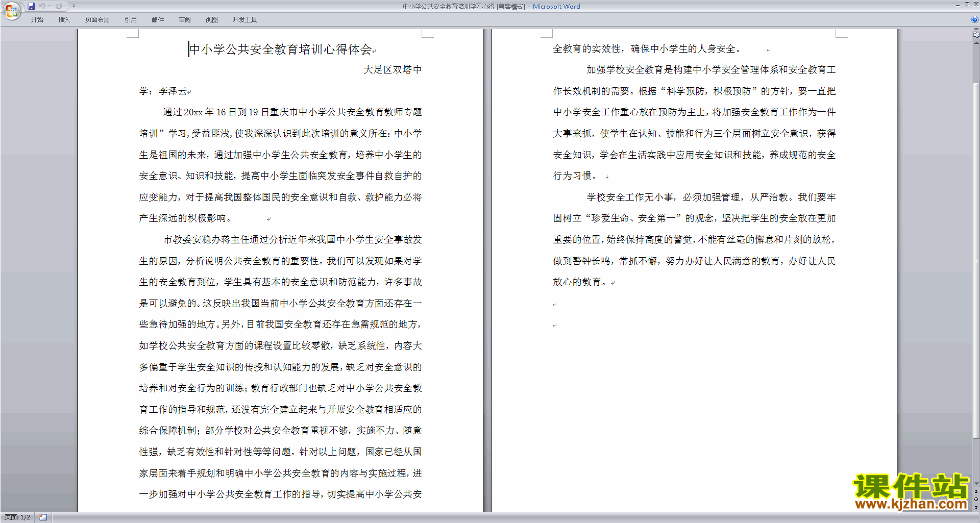Click the line starting 学校安全工作无小事
This screenshot has height=523, width=980.
point(711,197)
